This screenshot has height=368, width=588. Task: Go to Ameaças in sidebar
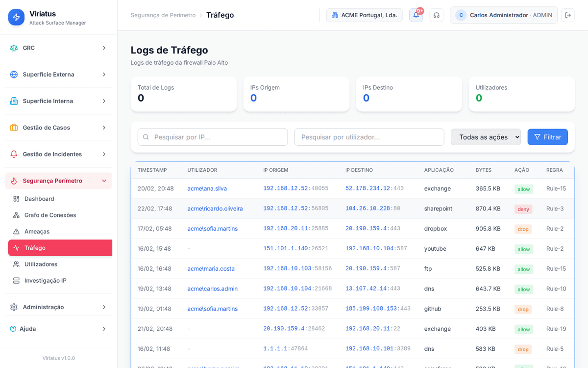click(x=37, y=232)
